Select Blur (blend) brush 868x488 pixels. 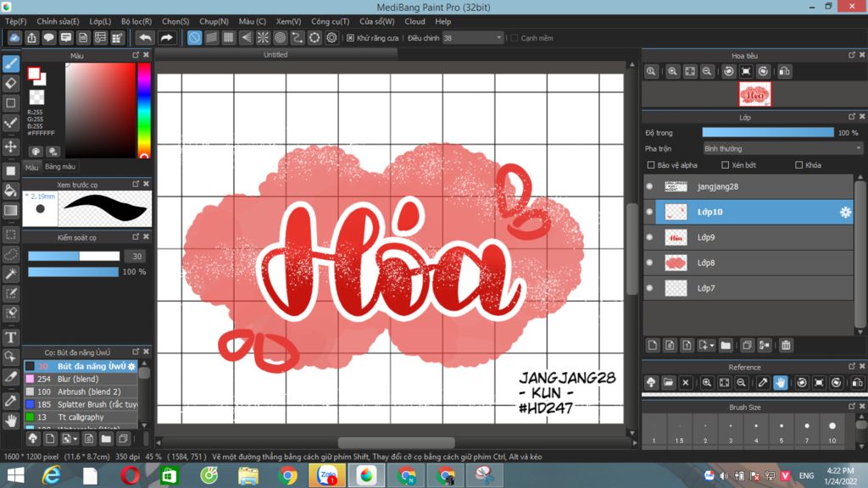(81, 379)
